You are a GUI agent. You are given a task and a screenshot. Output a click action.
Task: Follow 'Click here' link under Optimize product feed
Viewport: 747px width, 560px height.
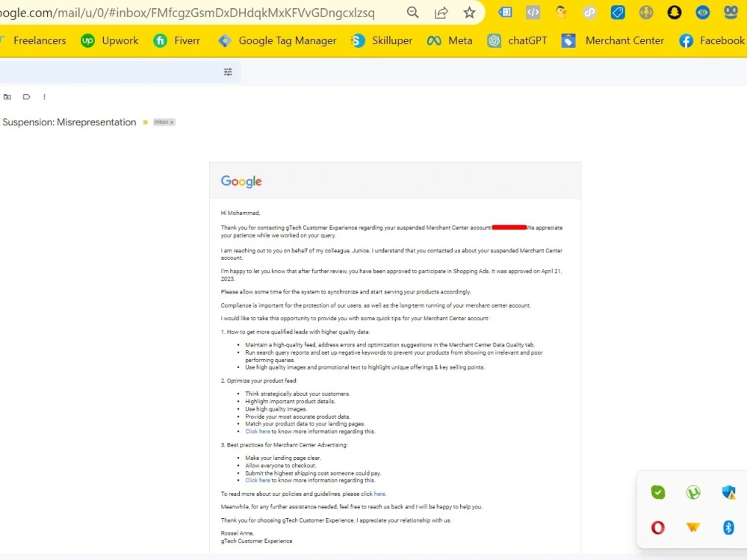(x=257, y=432)
